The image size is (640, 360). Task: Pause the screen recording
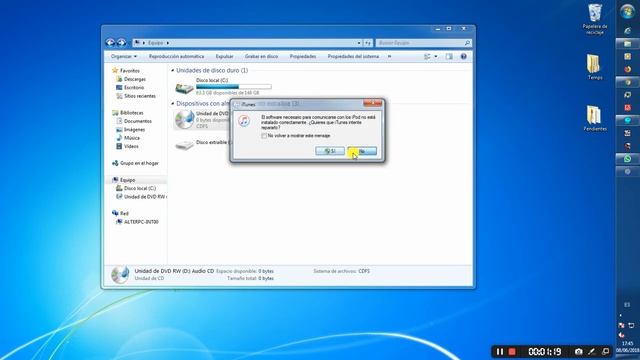coord(500,351)
